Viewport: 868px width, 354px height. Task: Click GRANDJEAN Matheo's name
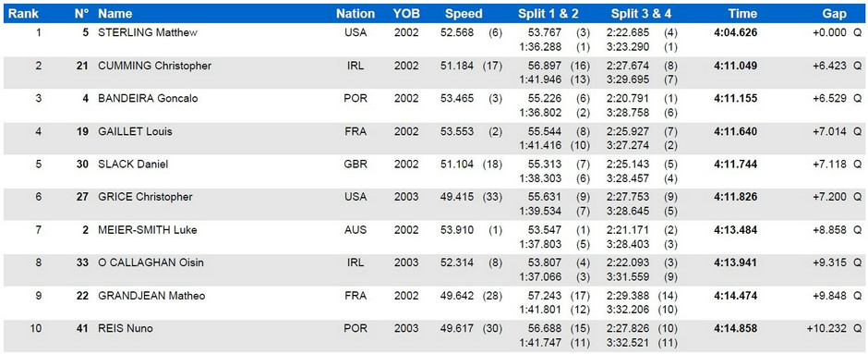click(151, 296)
